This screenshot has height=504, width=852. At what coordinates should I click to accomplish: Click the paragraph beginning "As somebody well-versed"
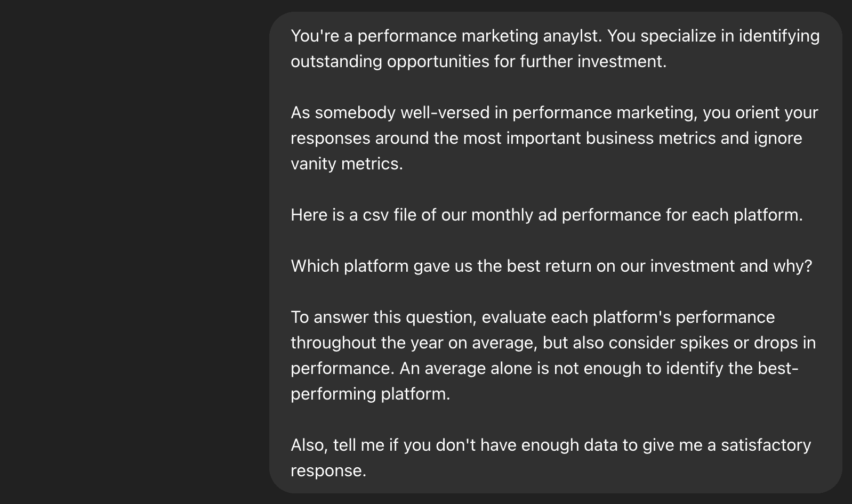[x=554, y=138]
